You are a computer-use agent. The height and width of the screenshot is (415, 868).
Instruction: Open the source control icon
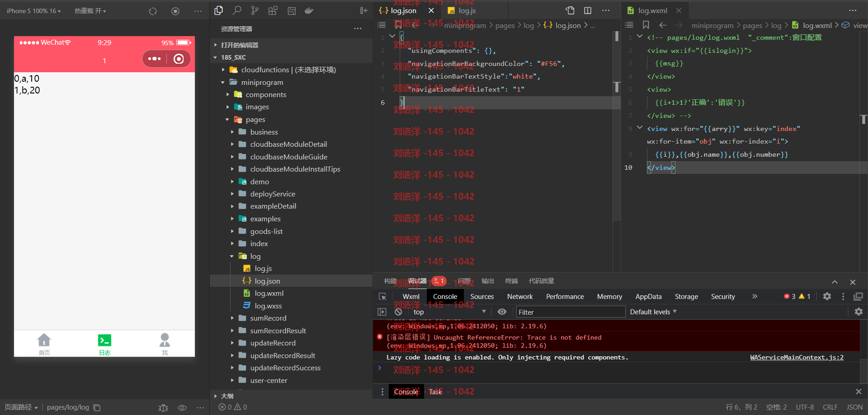pyautogui.click(x=255, y=10)
